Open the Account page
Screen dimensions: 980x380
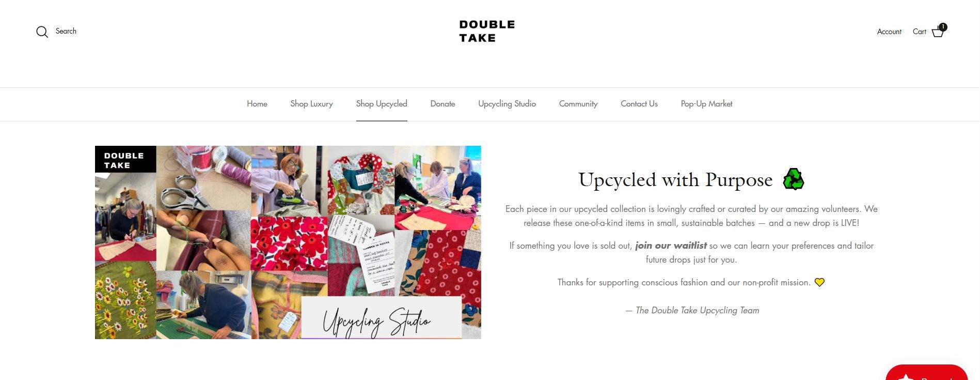(x=889, y=32)
